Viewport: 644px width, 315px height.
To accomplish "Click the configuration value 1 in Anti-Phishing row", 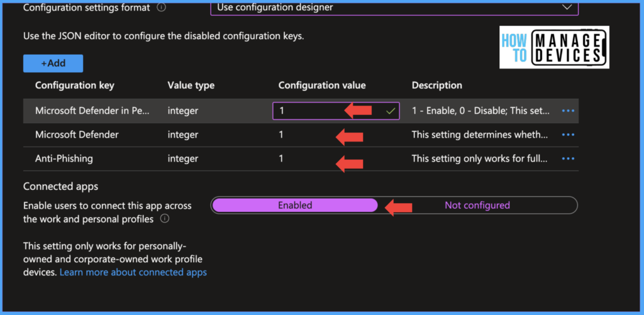I will (x=281, y=159).
